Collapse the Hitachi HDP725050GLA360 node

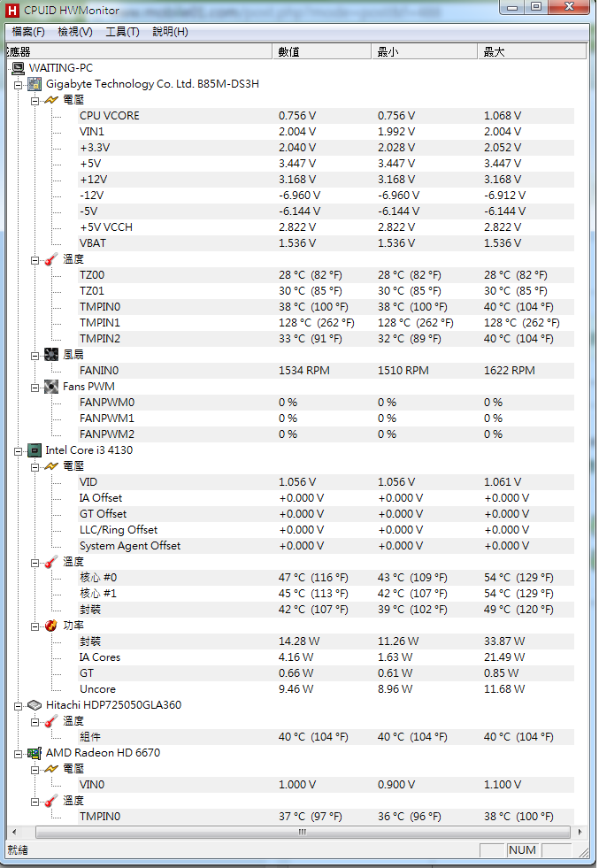point(19,706)
